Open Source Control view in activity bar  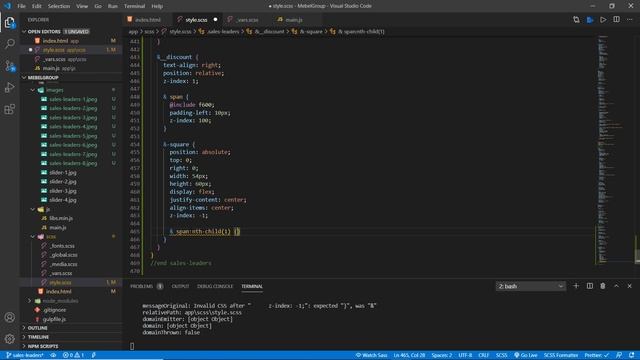pyautogui.click(x=10, y=66)
